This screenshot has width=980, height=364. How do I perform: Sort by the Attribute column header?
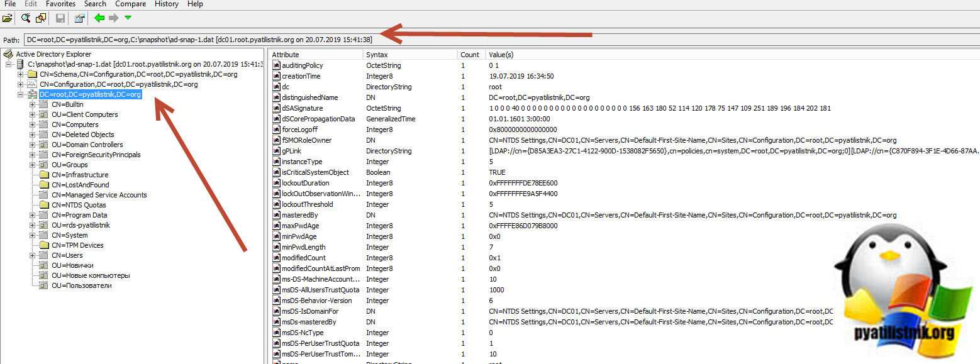(x=316, y=55)
